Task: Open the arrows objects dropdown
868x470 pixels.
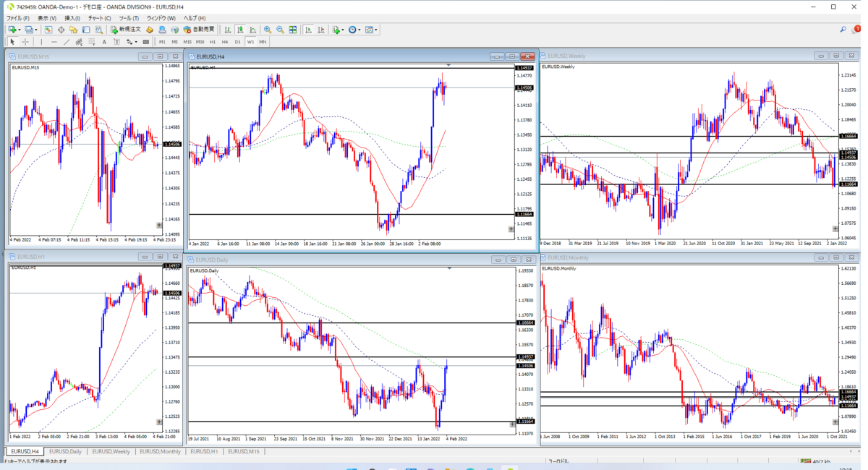Action: (131, 42)
